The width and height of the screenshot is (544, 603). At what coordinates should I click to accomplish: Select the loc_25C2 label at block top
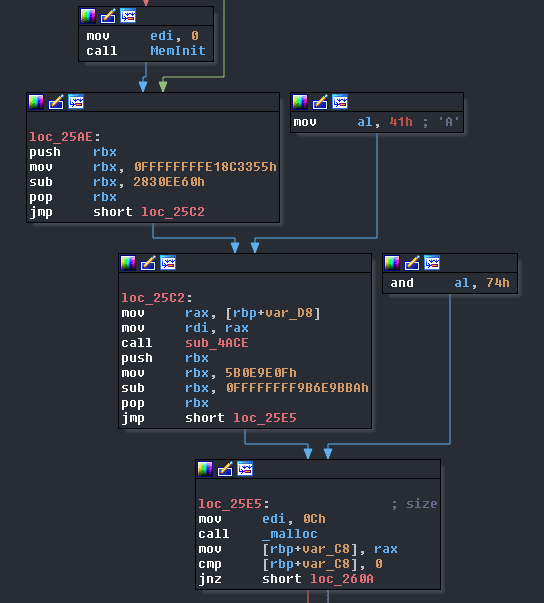(153, 298)
